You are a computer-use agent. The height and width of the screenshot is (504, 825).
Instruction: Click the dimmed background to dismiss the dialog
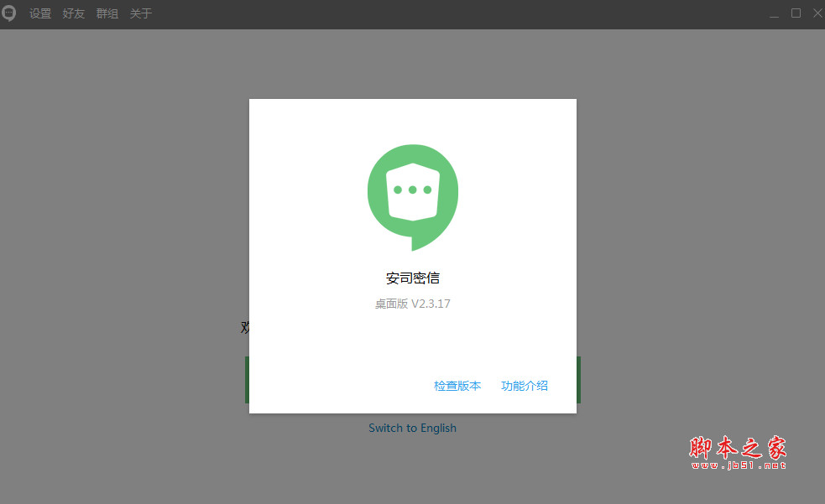click(x=126, y=252)
